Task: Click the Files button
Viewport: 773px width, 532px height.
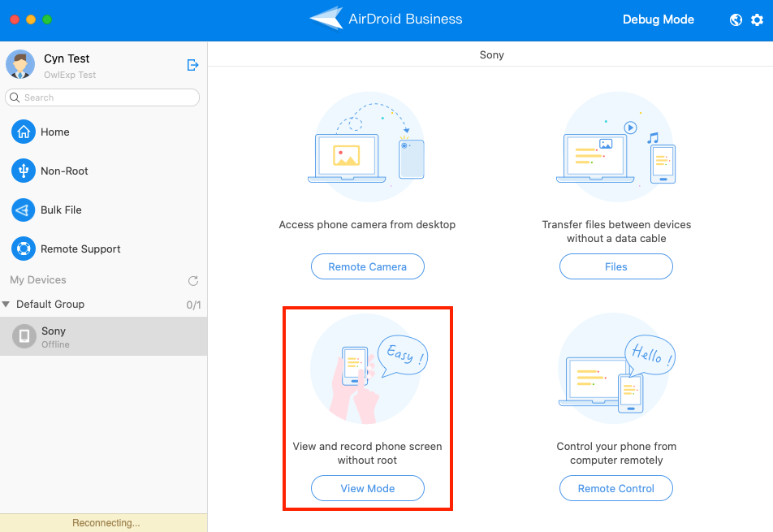Action: pyautogui.click(x=616, y=266)
